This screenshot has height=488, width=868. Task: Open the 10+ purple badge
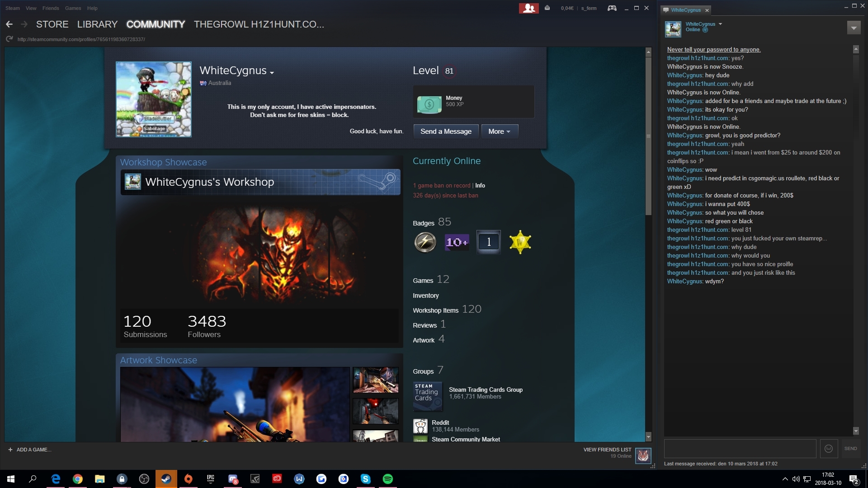pyautogui.click(x=457, y=242)
